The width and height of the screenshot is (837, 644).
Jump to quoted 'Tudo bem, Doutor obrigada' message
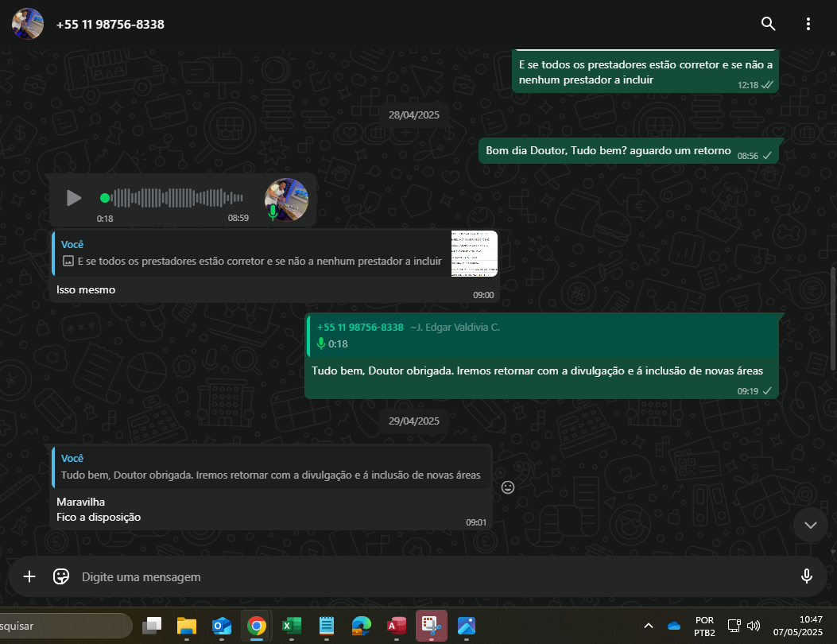click(x=272, y=467)
